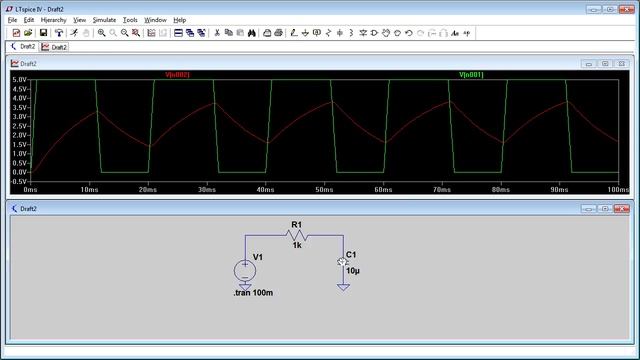Image resolution: width=640 pixels, height=360 pixels.
Task: Switch to the Draft2 waveform tab
Action: pyautogui.click(x=54, y=47)
